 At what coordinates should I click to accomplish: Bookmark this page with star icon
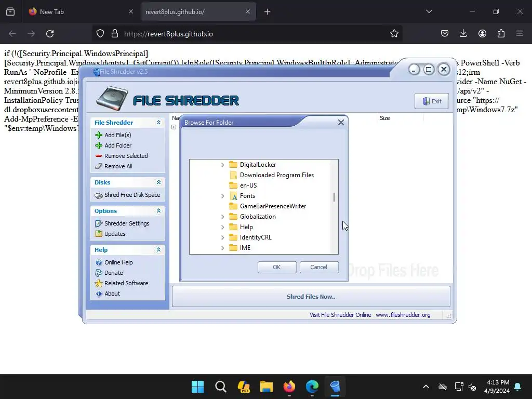[394, 34]
